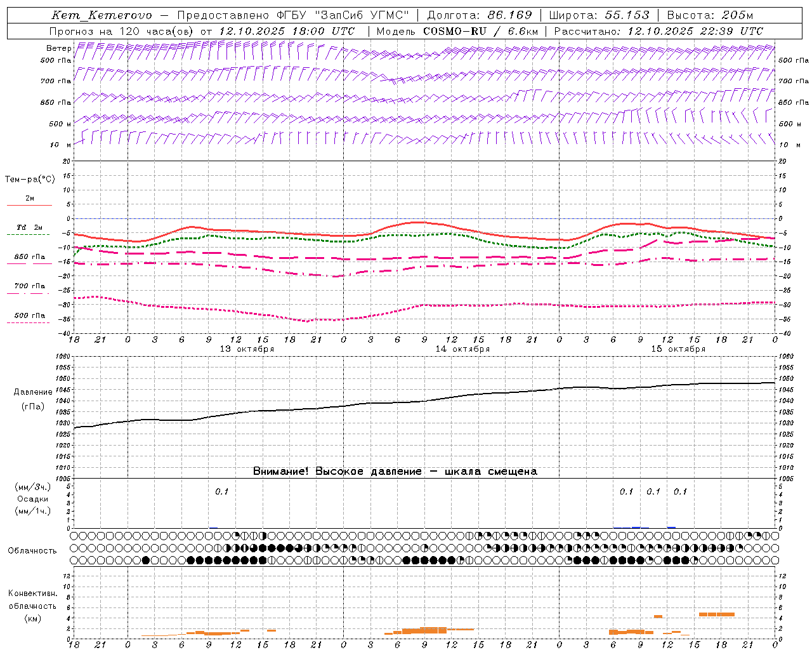The width and height of the screenshot is (812, 650).
Task: Click the Облачность cloud cover label
Action: (x=32, y=551)
